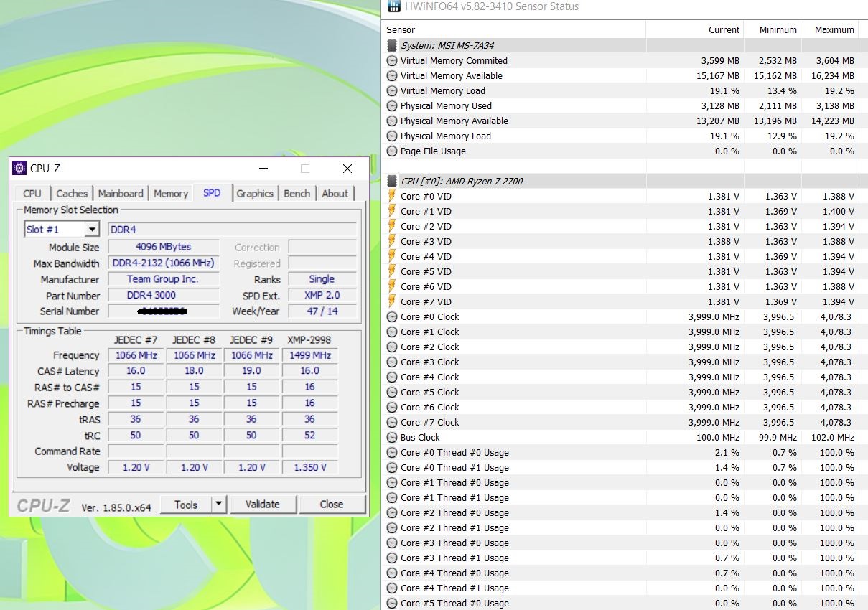Select the SPD tab
868x610 pixels.
tap(213, 193)
